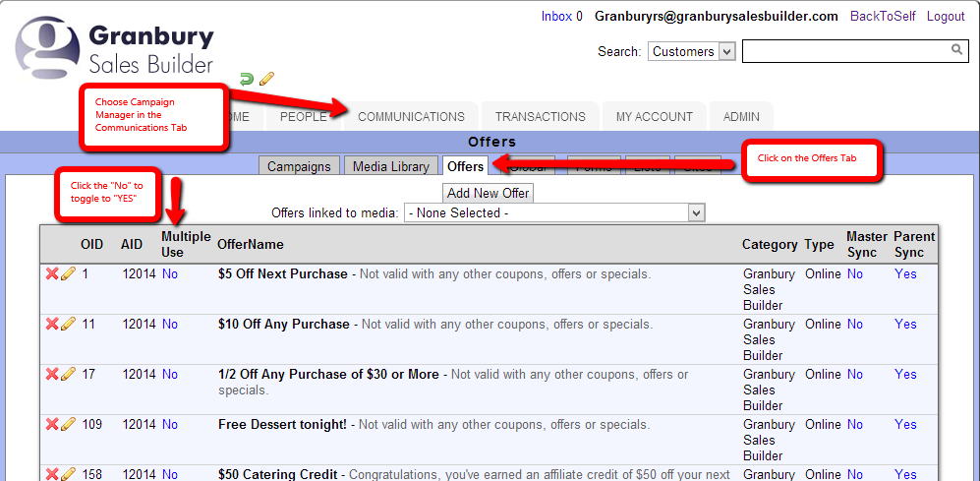The image size is (980, 481).
Task: Open the PEOPLE tab
Action: (x=303, y=117)
